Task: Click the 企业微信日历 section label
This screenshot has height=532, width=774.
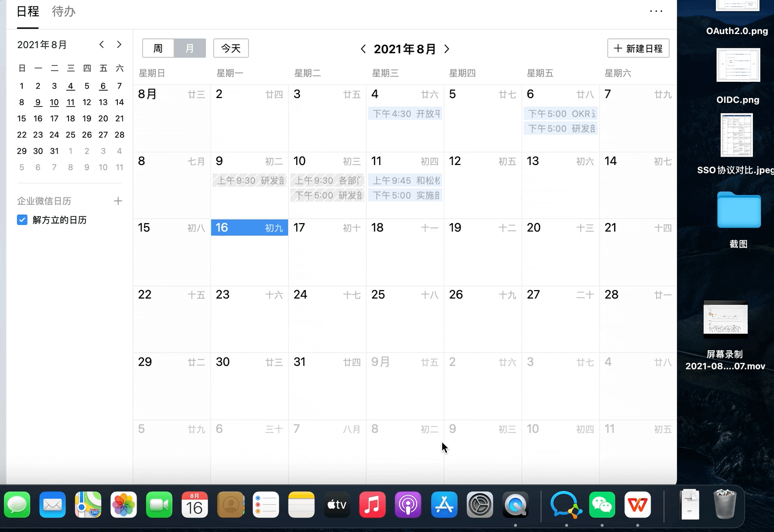Action: coord(44,201)
